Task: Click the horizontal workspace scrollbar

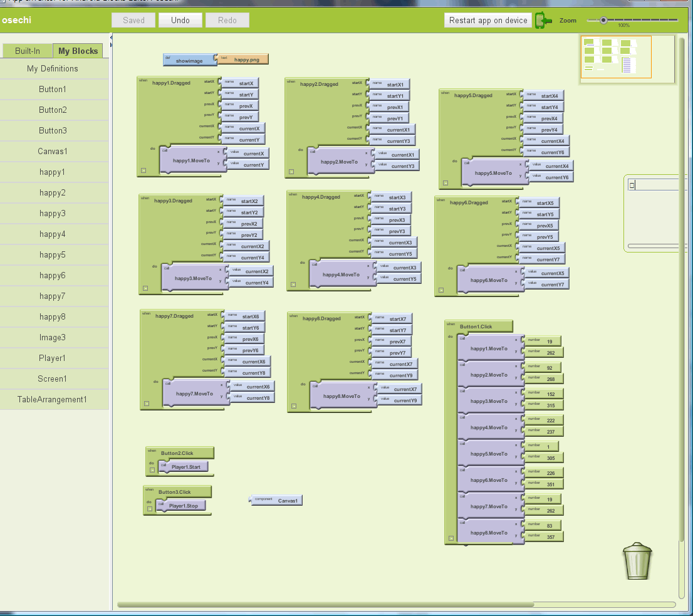Action: 325,605
